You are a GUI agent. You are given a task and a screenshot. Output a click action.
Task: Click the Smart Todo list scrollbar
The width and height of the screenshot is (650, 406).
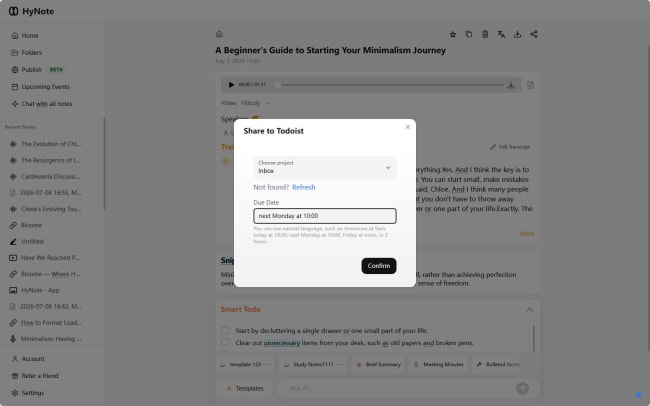[534, 338]
